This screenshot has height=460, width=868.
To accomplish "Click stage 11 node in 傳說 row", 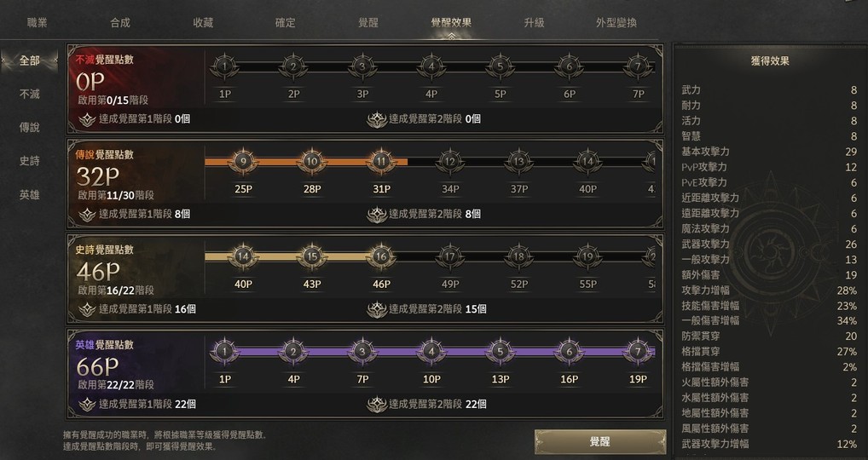I will (x=381, y=161).
